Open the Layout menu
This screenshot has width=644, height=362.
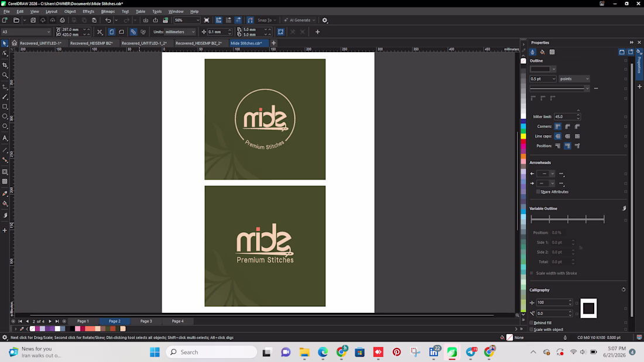[x=52, y=12]
